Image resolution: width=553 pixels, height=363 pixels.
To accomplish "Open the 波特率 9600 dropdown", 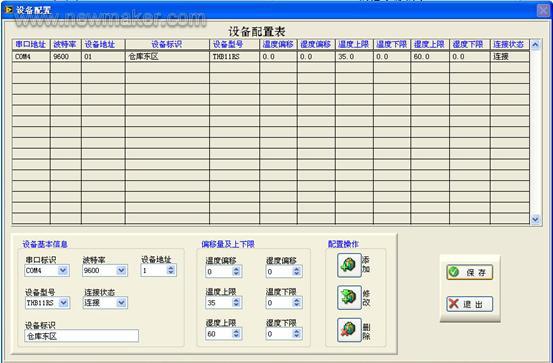I will point(121,271).
